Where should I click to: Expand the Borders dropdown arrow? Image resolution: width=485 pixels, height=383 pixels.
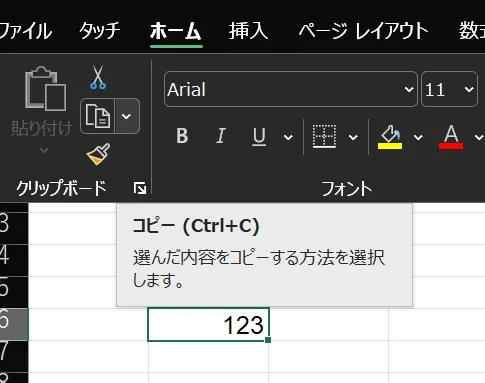click(353, 137)
